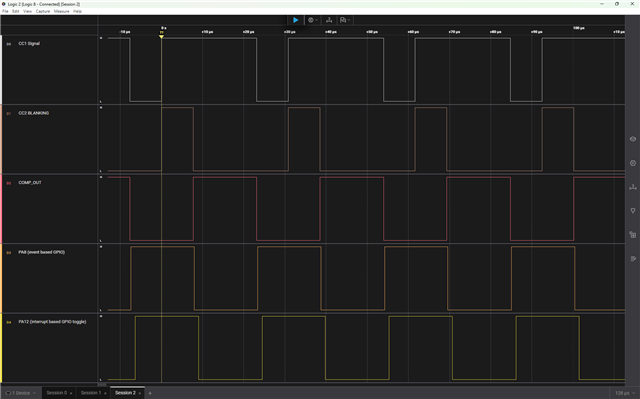
Task: Click the yellow trigger marker at 0 s
Action: point(162,37)
